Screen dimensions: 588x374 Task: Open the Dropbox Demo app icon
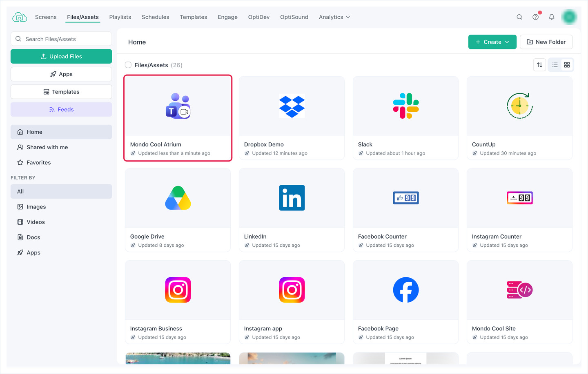(x=292, y=106)
